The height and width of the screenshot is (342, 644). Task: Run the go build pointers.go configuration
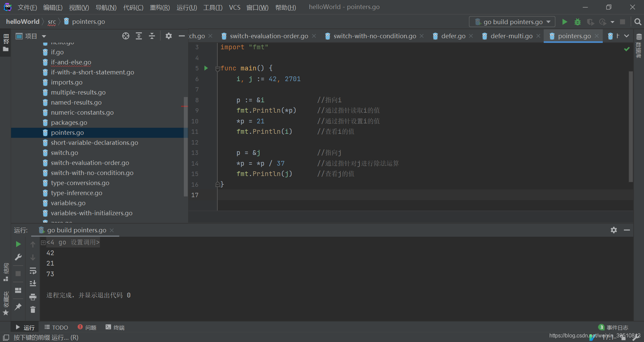(565, 22)
